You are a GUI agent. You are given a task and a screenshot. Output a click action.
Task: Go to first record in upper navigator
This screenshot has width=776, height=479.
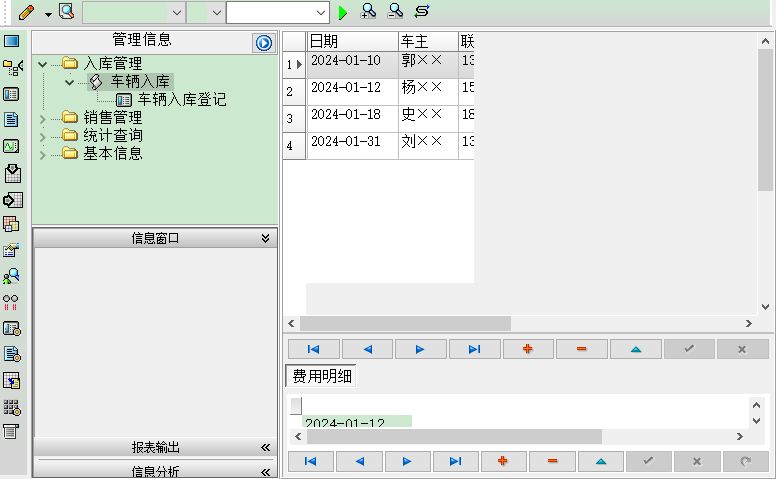(x=314, y=349)
